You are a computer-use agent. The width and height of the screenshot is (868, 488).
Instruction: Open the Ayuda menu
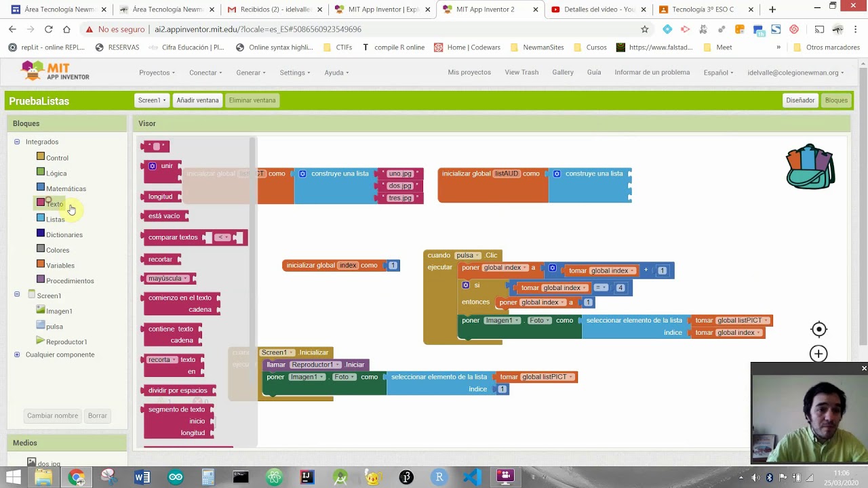click(x=336, y=73)
